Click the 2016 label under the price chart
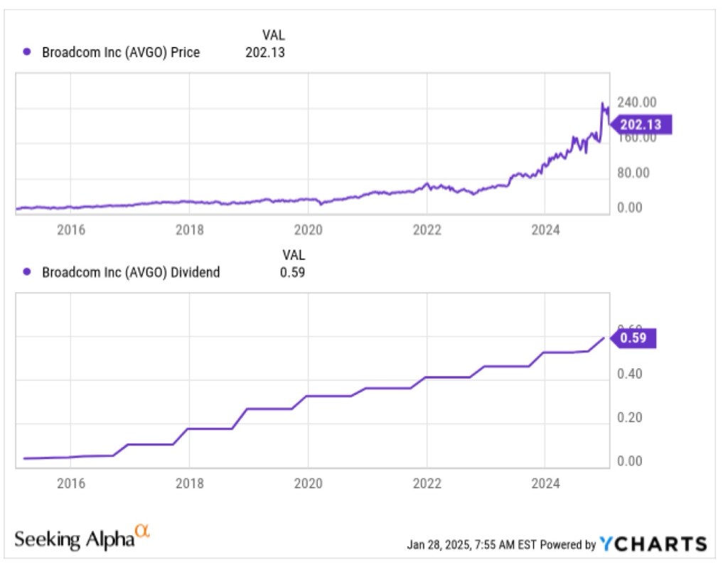Image resolution: width=728 pixels, height=565 pixels. pos(70,229)
